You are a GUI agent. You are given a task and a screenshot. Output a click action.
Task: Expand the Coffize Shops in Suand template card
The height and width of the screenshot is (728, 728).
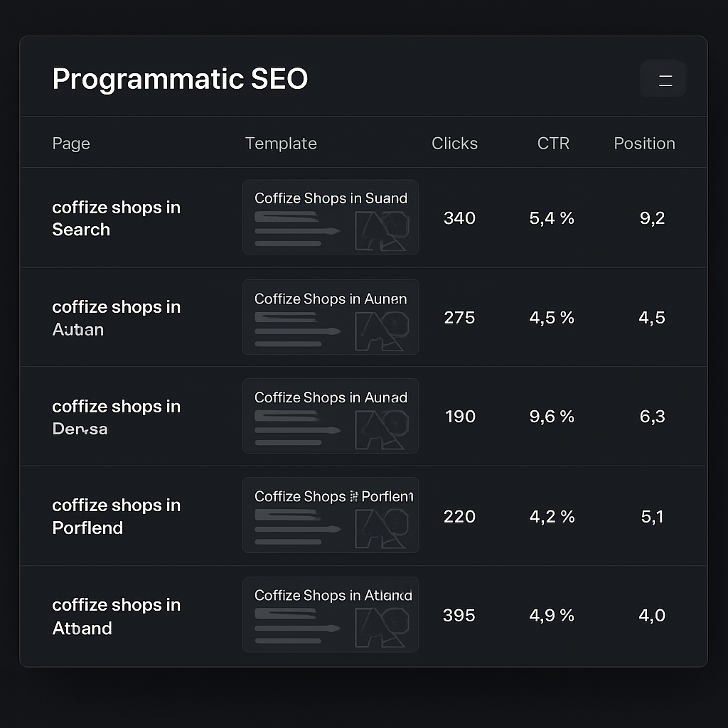point(331,217)
